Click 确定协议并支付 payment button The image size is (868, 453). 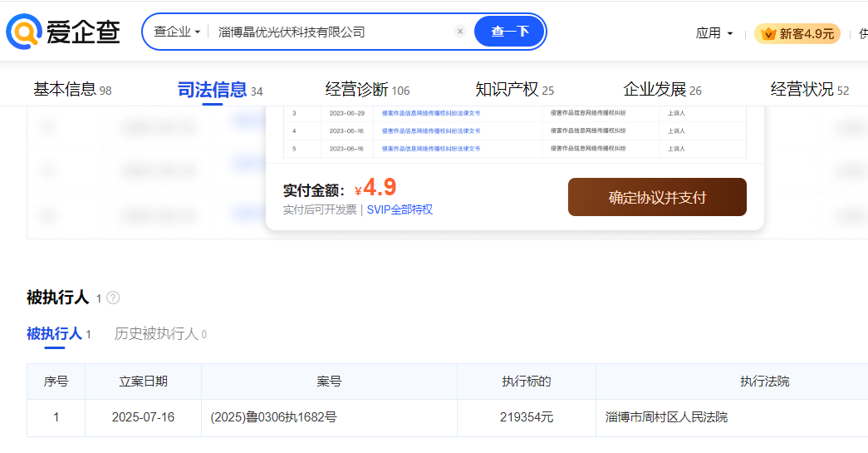click(657, 197)
